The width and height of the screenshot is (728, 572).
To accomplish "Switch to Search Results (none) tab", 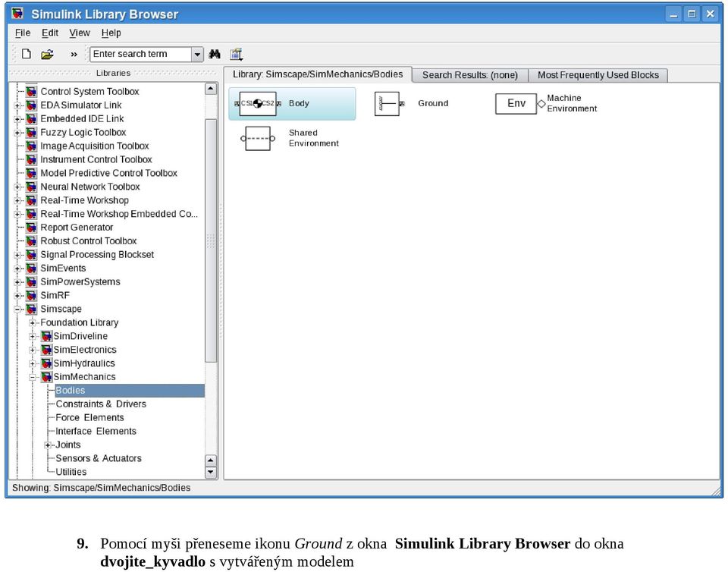I will tap(470, 75).
